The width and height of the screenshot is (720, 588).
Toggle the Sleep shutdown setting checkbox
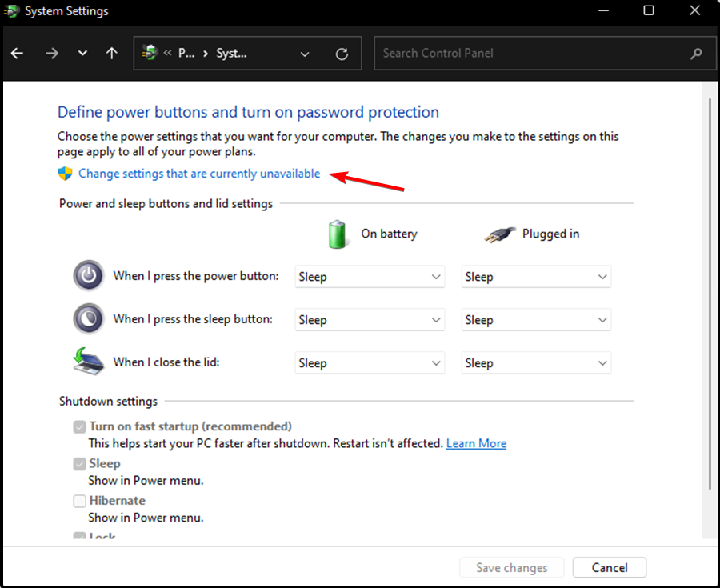pyautogui.click(x=79, y=463)
